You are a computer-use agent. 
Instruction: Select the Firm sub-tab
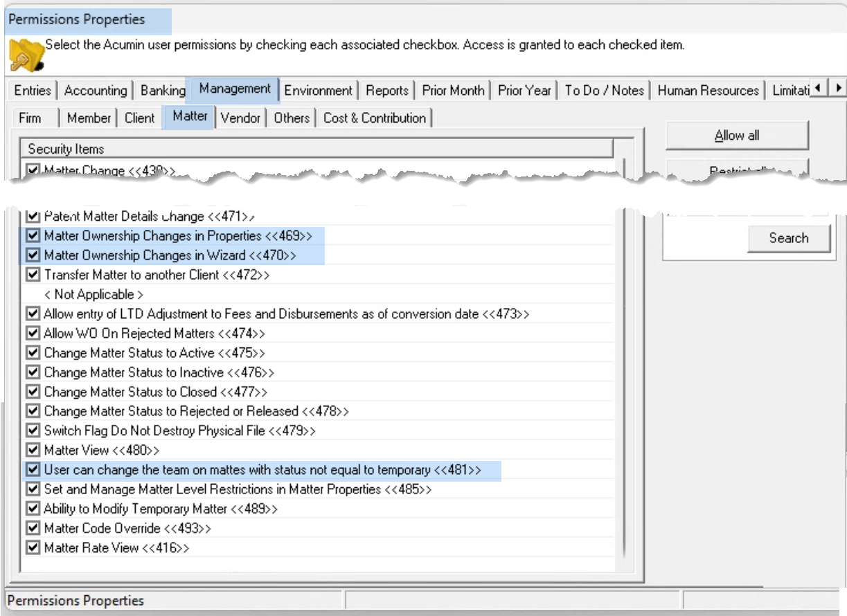(30, 118)
